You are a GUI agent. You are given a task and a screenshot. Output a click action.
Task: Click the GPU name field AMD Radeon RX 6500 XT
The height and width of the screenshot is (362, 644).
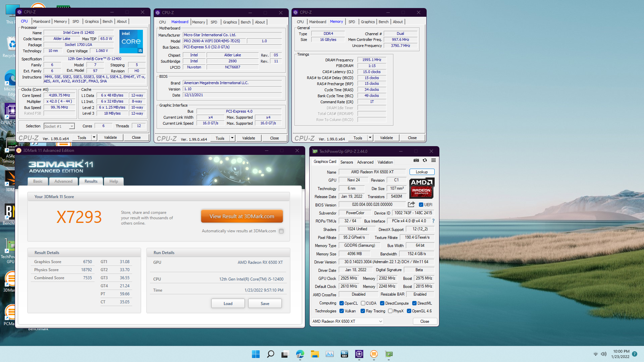point(372,172)
